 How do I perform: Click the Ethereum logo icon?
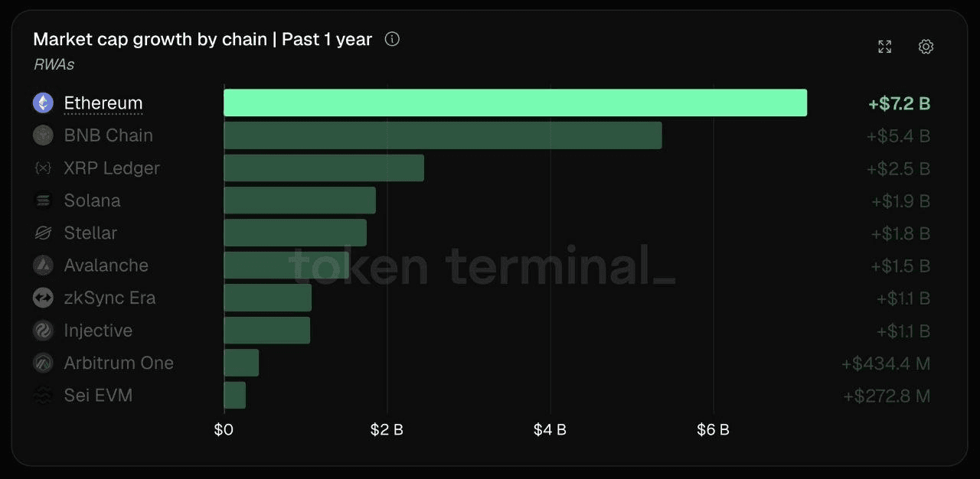click(x=43, y=103)
